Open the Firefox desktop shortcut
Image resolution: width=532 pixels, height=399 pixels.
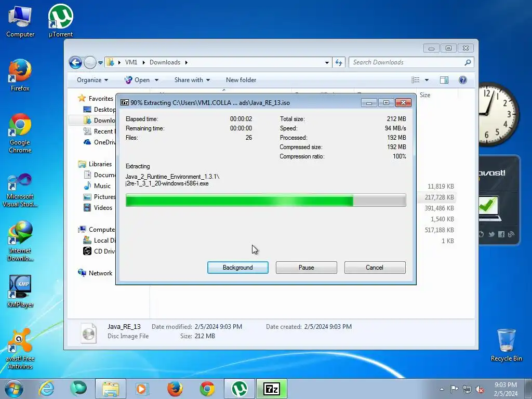tap(20, 75)
